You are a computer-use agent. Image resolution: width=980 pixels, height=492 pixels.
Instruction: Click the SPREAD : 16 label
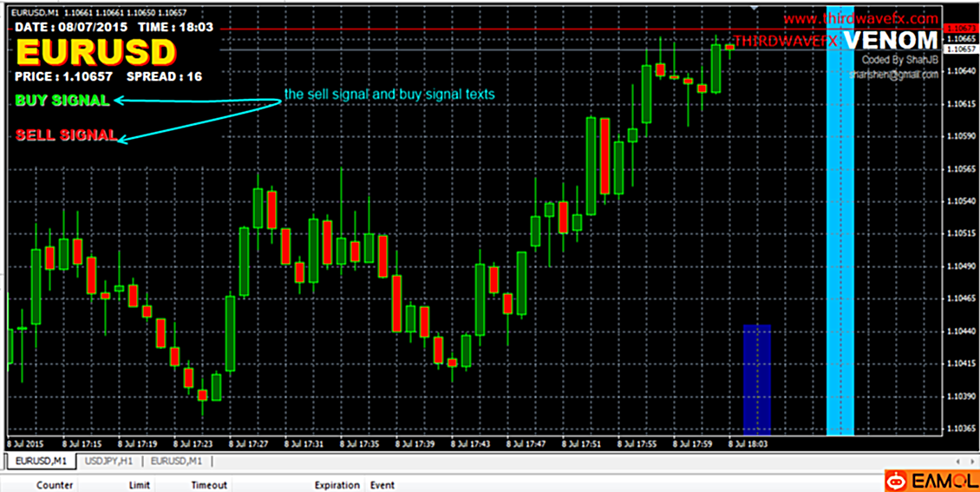click(x=164, y=77)
